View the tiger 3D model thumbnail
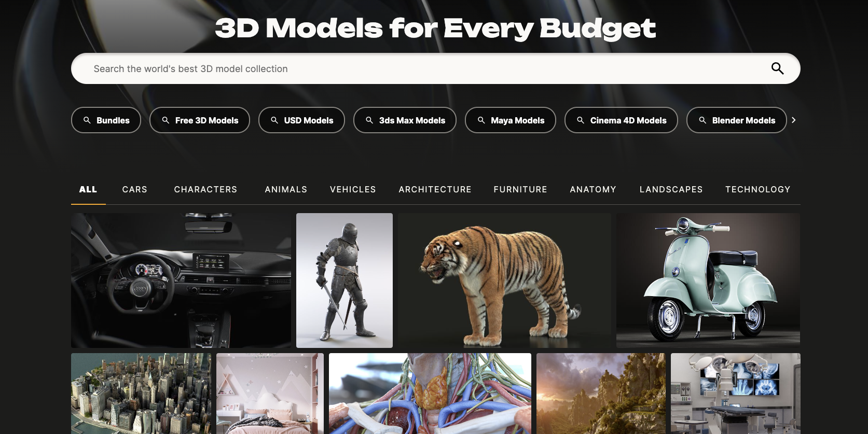 (x=504, y=281)
